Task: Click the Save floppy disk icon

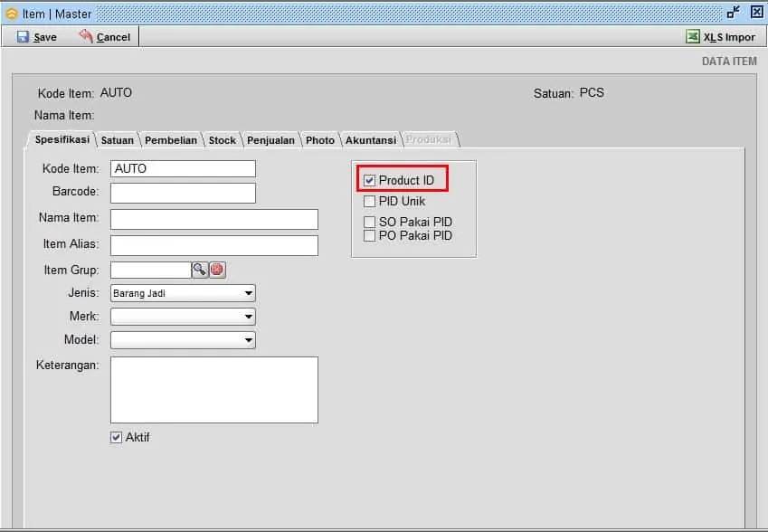Action: tap(23, 37)
